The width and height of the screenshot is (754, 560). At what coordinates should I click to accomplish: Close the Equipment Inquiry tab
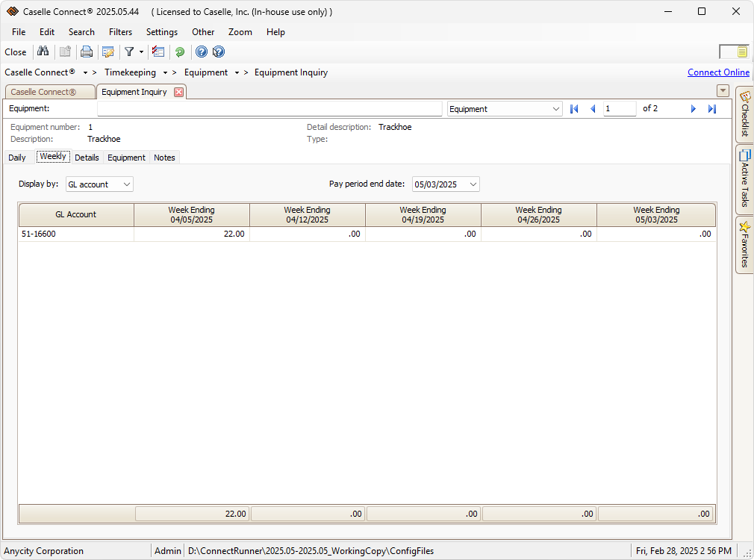[178, 92]
